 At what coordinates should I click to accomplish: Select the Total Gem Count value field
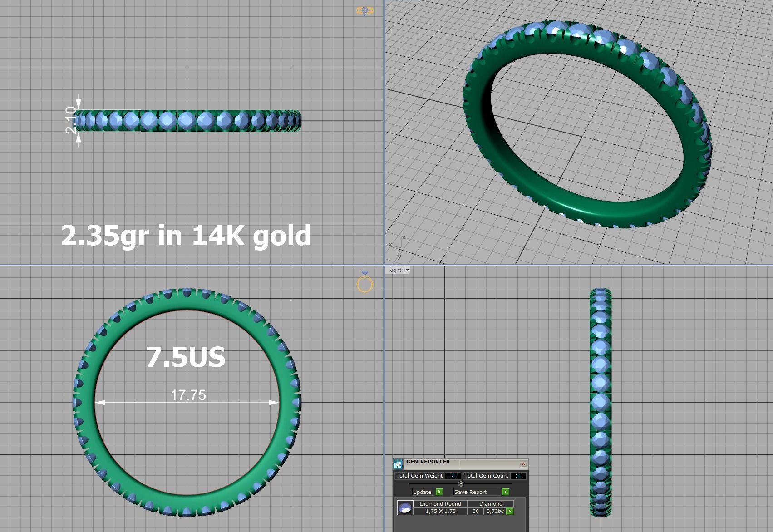click(x=518, y=476)
